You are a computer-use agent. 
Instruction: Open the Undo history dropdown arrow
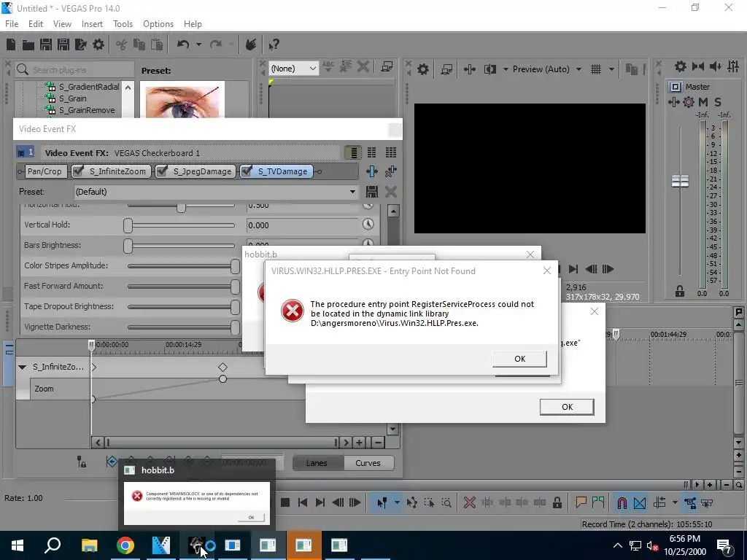pyautogui.click(x=198, y=44)
